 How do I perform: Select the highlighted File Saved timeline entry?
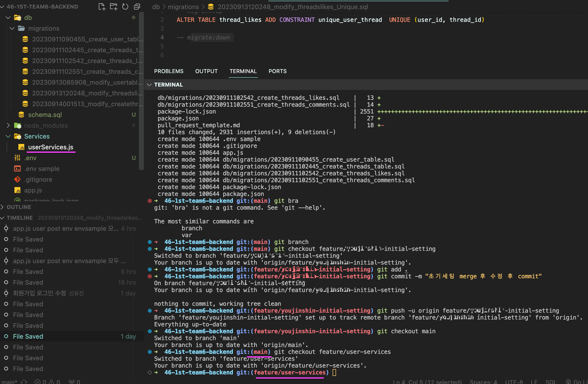click(x=28, y=336)
